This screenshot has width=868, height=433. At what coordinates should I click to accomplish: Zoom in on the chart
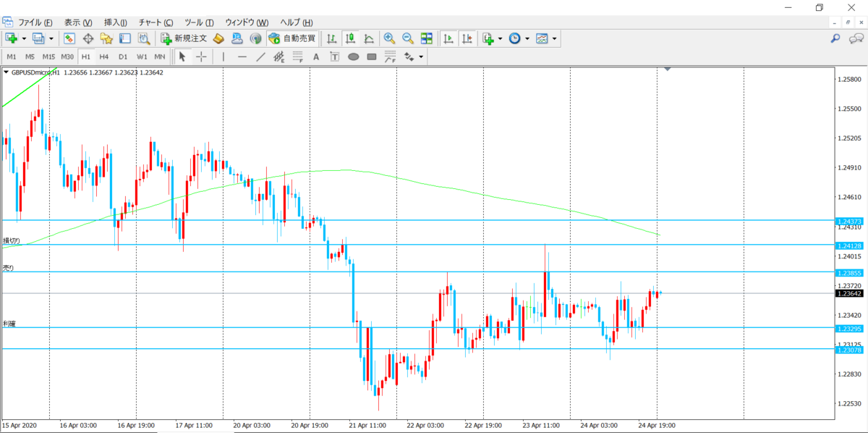[x=389, y=38]
